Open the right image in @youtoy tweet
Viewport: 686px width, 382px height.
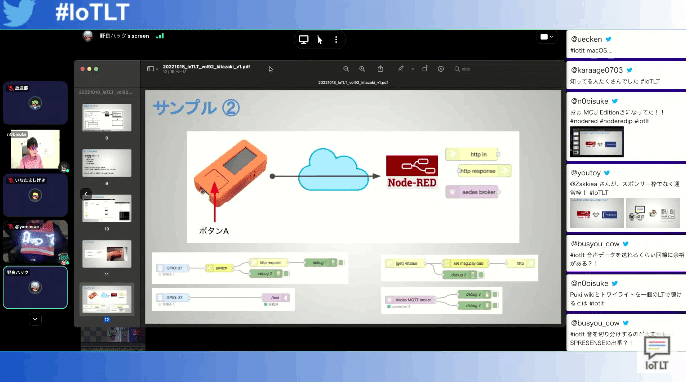[x=653, y=213]
